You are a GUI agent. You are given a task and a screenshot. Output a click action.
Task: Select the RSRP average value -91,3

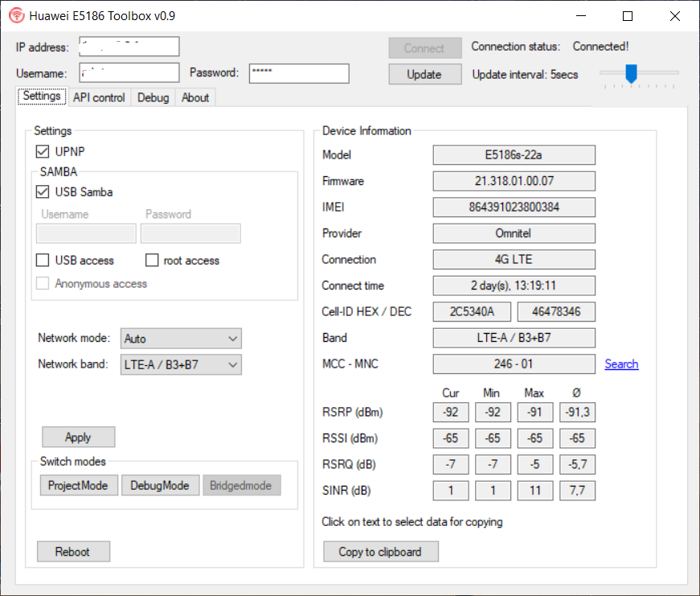tap(577, 413)
